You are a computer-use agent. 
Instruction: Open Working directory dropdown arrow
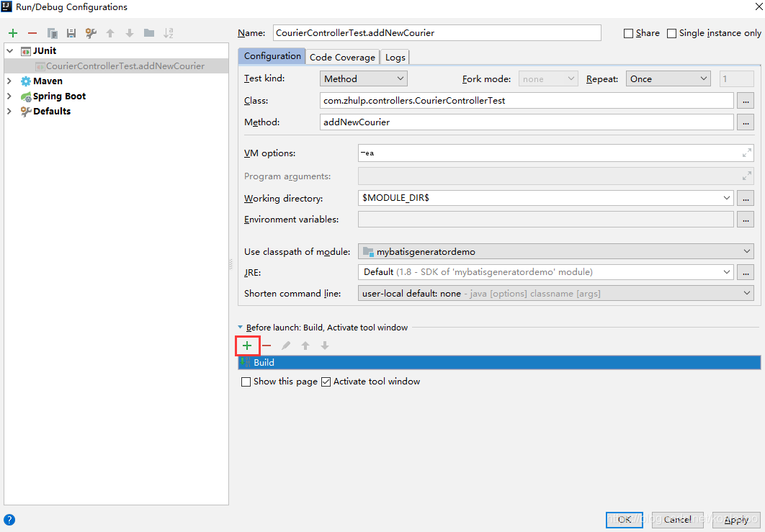726,198
